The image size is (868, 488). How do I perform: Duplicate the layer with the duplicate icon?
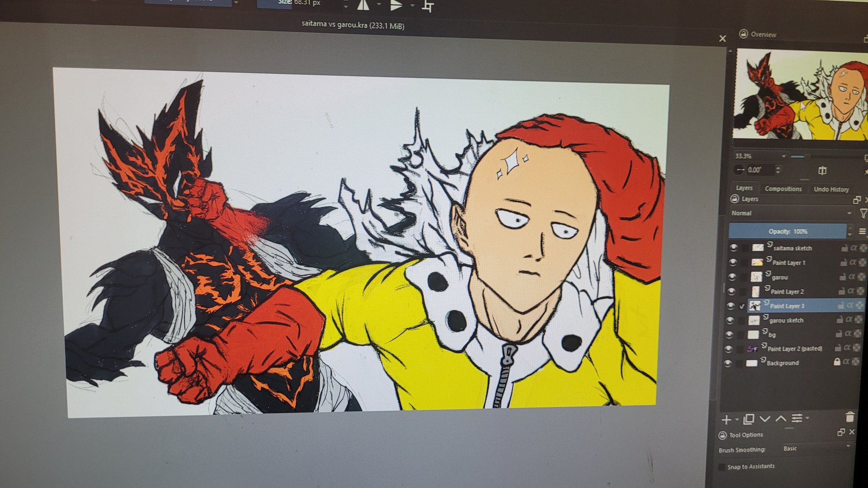pos(748,419)
